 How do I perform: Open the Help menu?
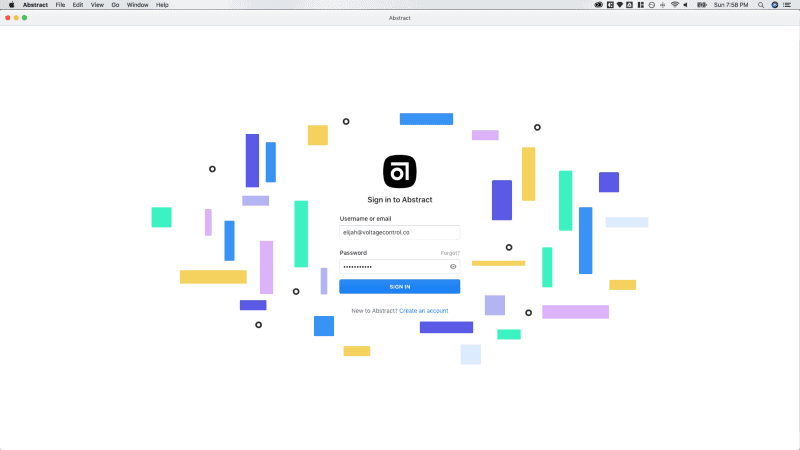[x=162, y=5]
